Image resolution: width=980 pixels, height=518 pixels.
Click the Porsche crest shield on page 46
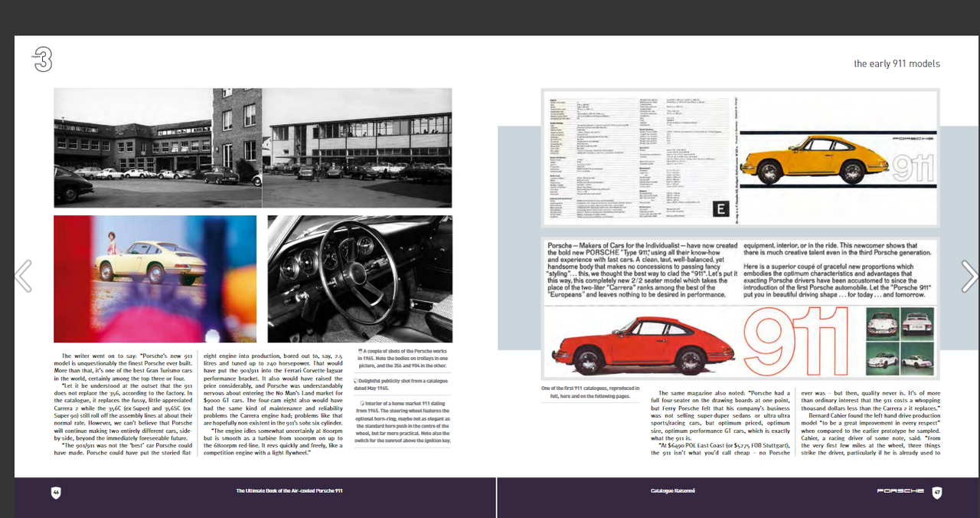[x=56, y=493]
